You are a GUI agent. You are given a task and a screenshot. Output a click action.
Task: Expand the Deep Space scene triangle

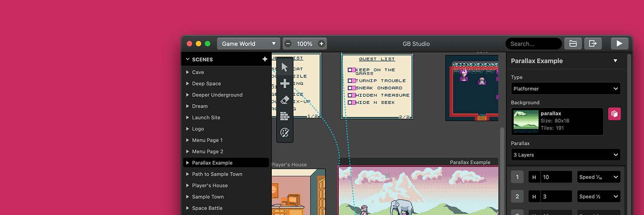(x=188, y=83)
